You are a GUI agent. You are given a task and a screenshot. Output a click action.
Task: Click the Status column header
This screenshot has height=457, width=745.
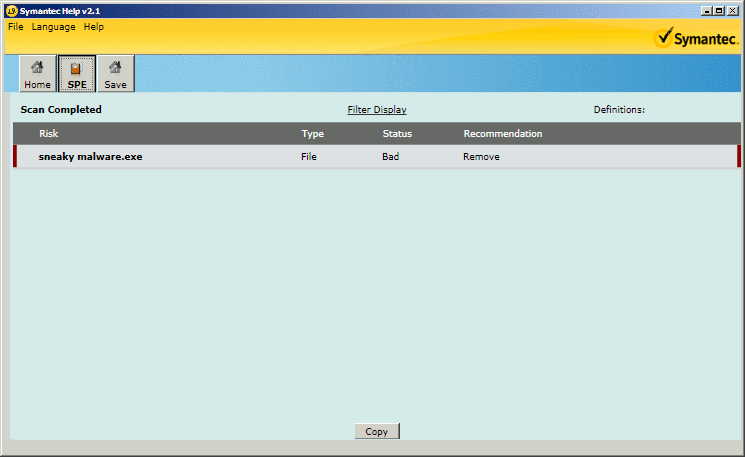397,133
